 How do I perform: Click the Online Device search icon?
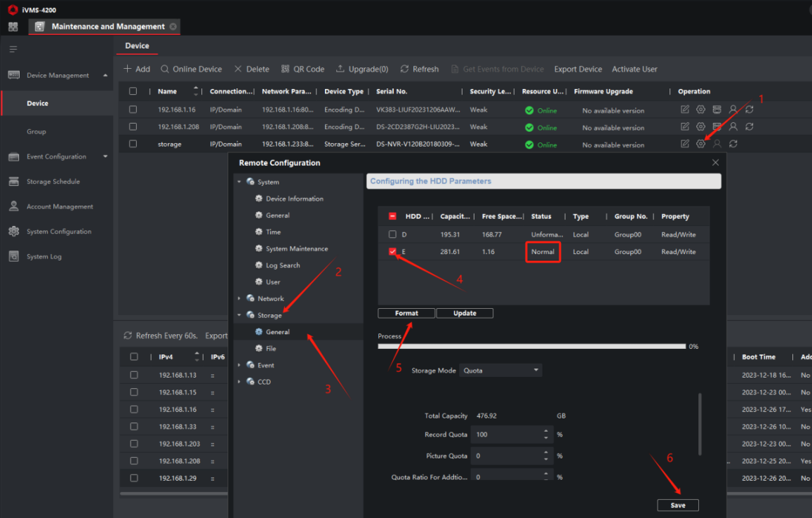pos(165,69)
